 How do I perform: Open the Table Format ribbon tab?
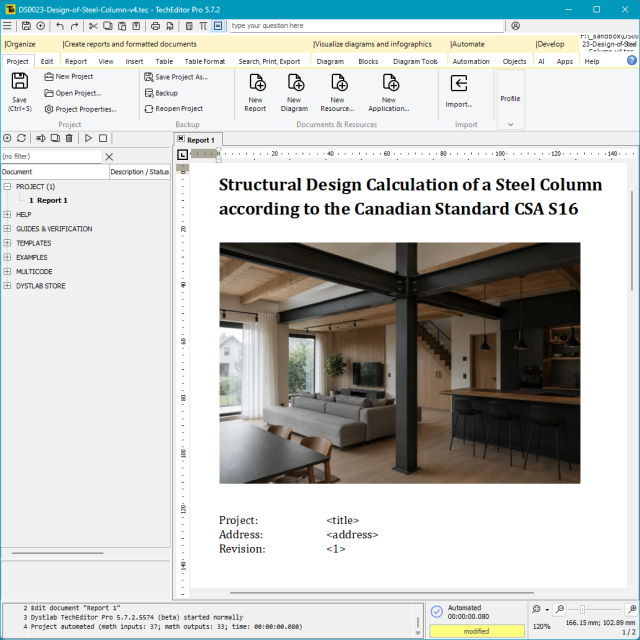[204, 62]
